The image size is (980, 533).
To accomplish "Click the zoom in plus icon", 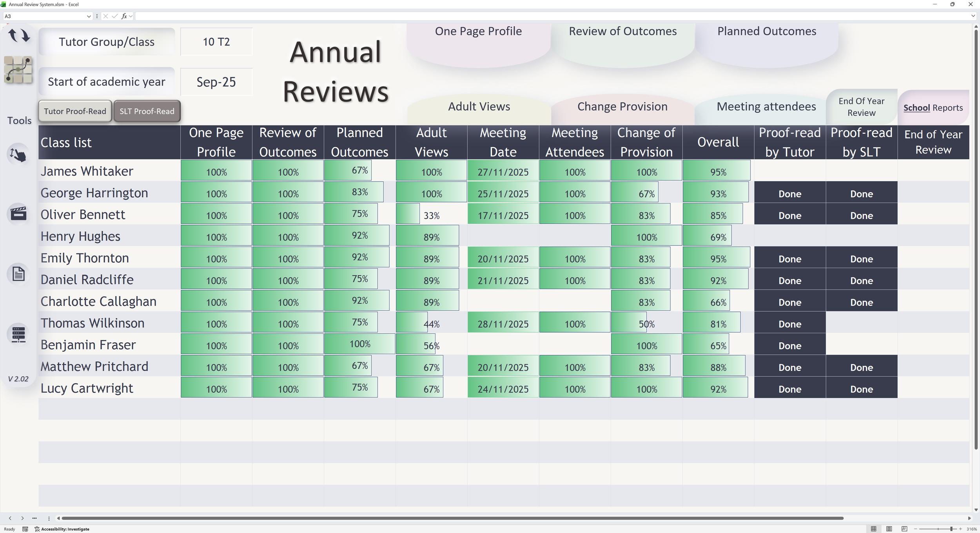I will click(961, 529).
